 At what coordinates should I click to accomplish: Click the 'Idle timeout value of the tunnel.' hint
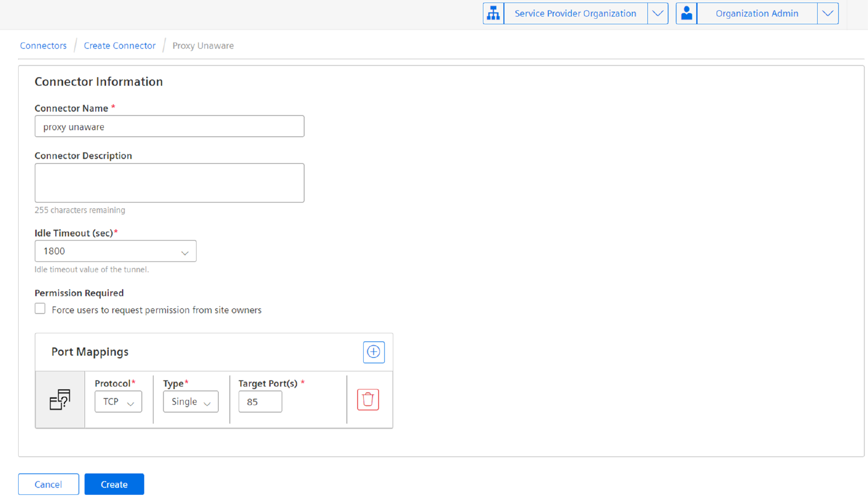coord(92,270)
